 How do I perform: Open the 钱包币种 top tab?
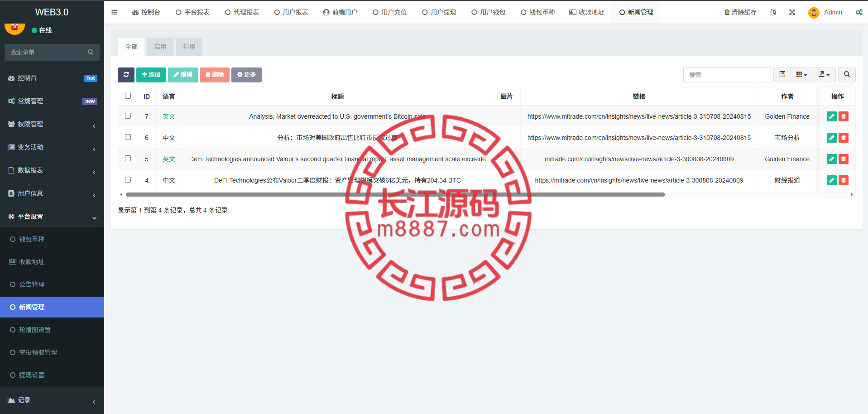click(538, 12)
